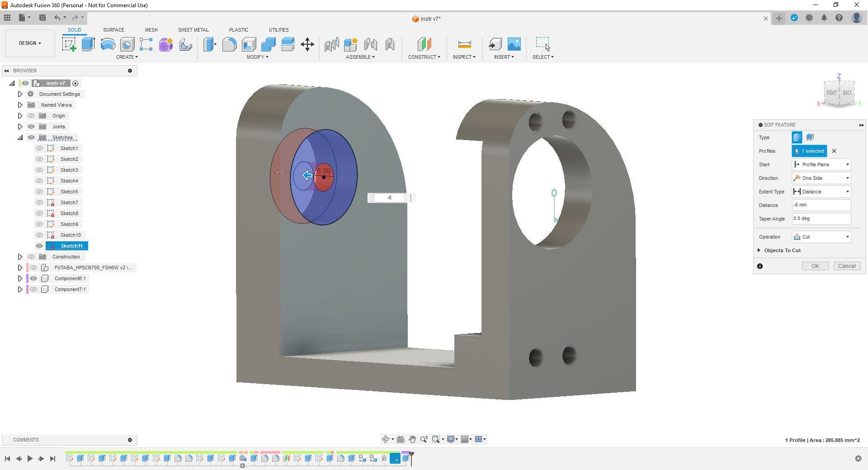Click the Distance input field

[x=821, y=205]
